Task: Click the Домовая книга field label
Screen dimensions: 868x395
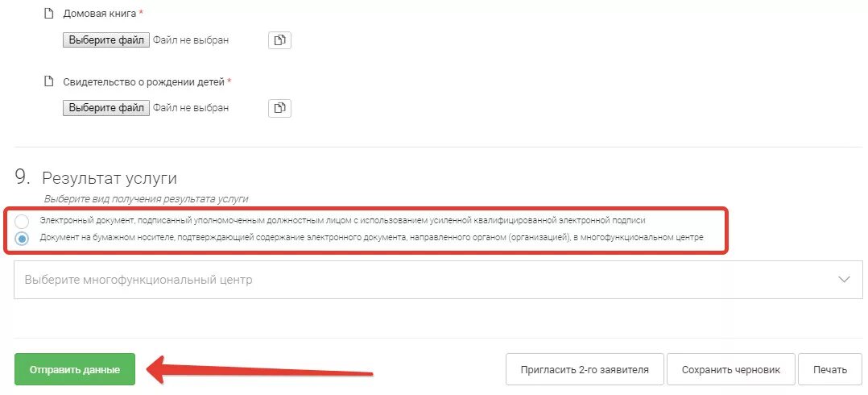Action: (100, 14)
